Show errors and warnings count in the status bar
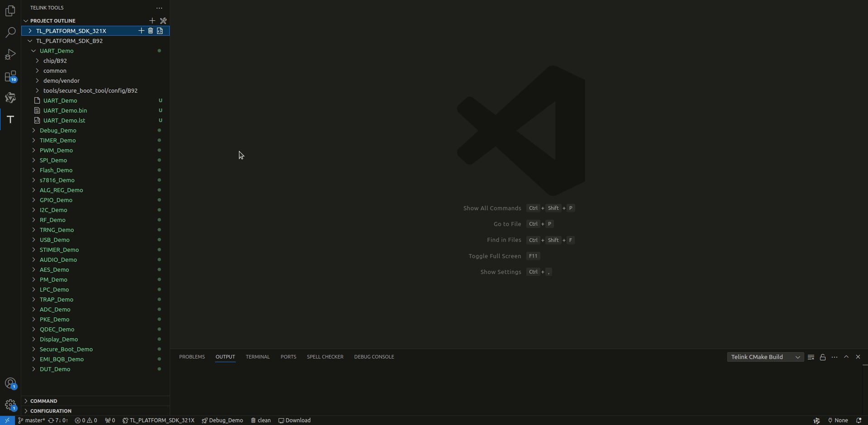Viewport: 868px width, 425px height. tap(86, 420)
